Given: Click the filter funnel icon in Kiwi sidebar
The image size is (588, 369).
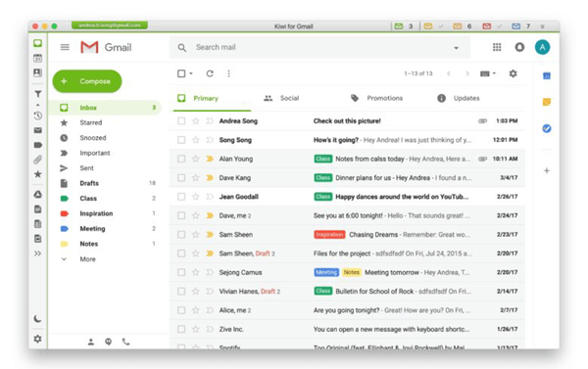Looking at the screenshot, I should 38,94.
